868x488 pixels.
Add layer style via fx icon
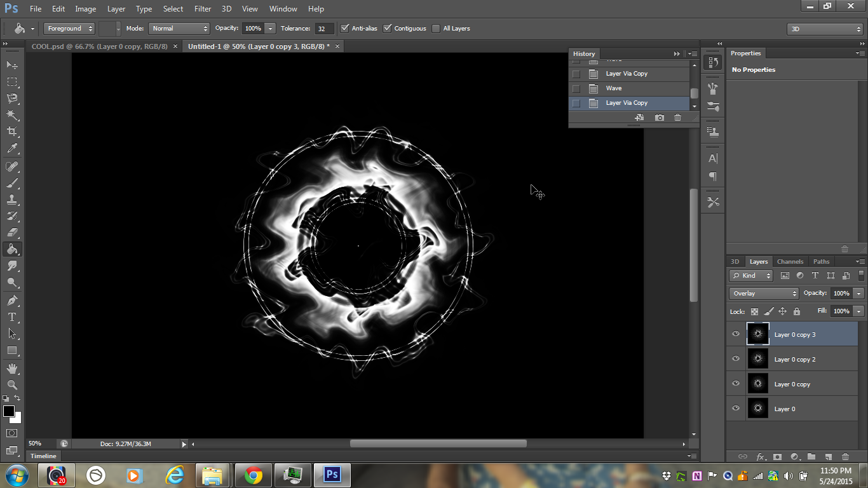point(760,457)
